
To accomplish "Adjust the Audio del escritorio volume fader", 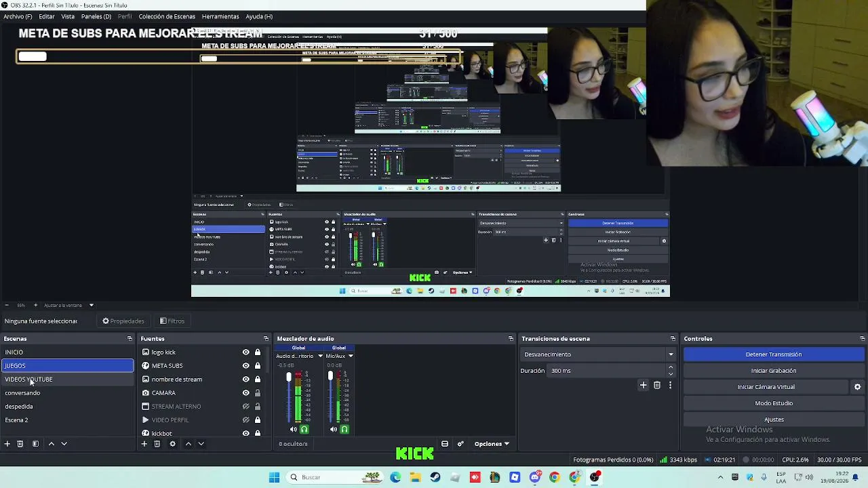I will 288,378.
